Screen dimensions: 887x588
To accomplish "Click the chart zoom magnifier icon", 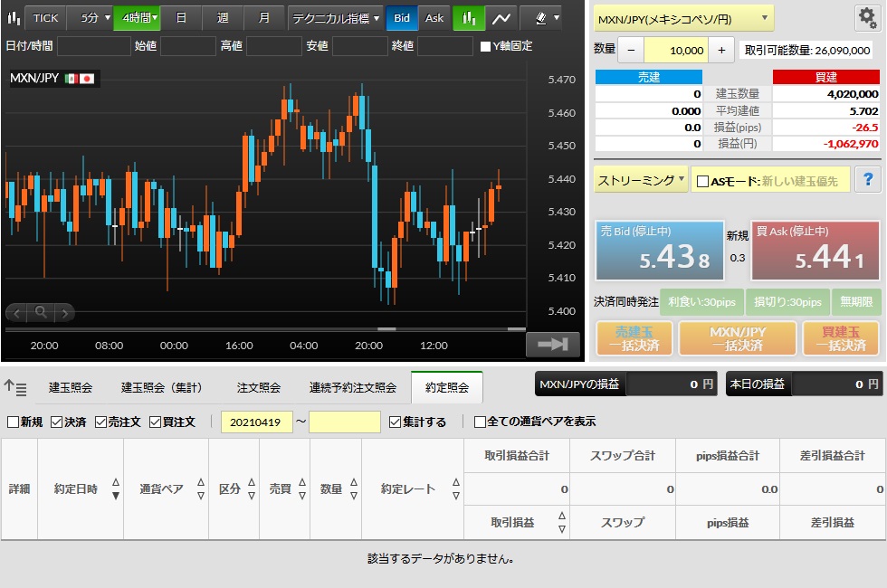I will (41, 312).
